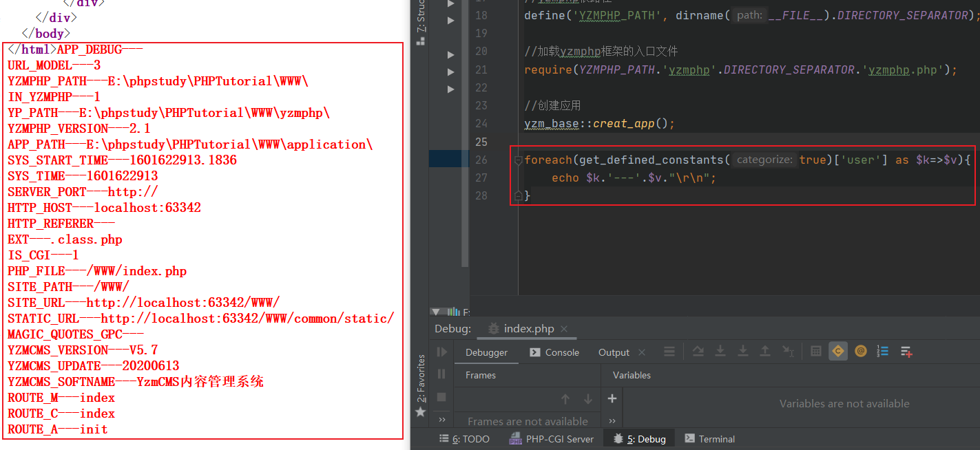Click 'PHP_FILE---/WWW/index.php' output line
Viewport: 980px width, 450px height.
pyautogui.click(x=97, y=271)
